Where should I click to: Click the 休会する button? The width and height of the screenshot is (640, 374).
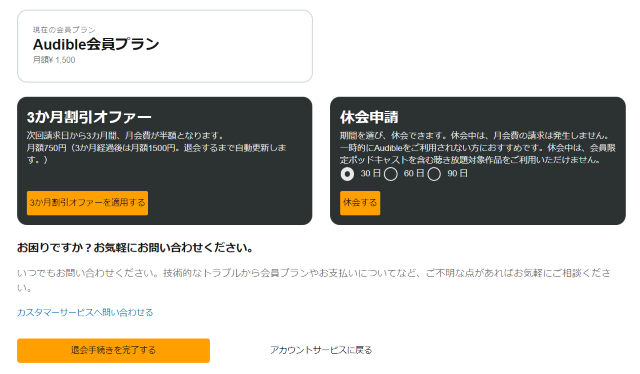[360, 203]
